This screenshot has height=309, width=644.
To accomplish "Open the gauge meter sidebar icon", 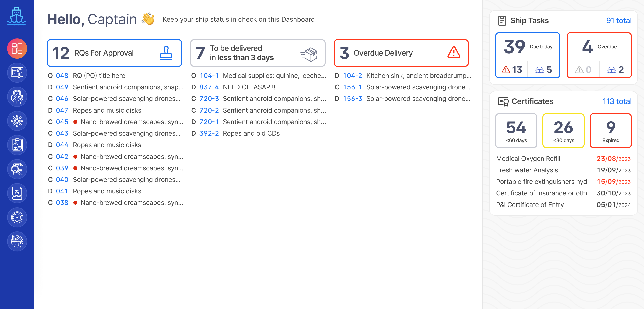I will point(17,217).
